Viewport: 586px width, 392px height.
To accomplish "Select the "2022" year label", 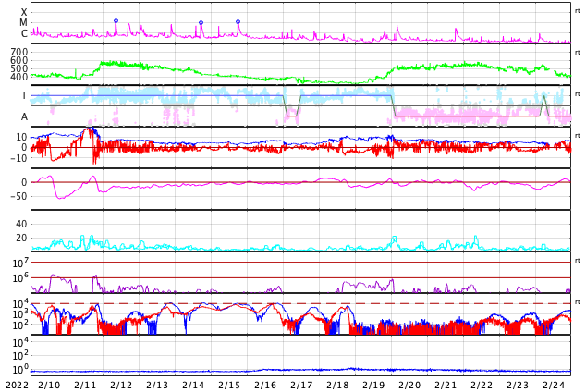I will pyautogui.click(x=18, y=385).
